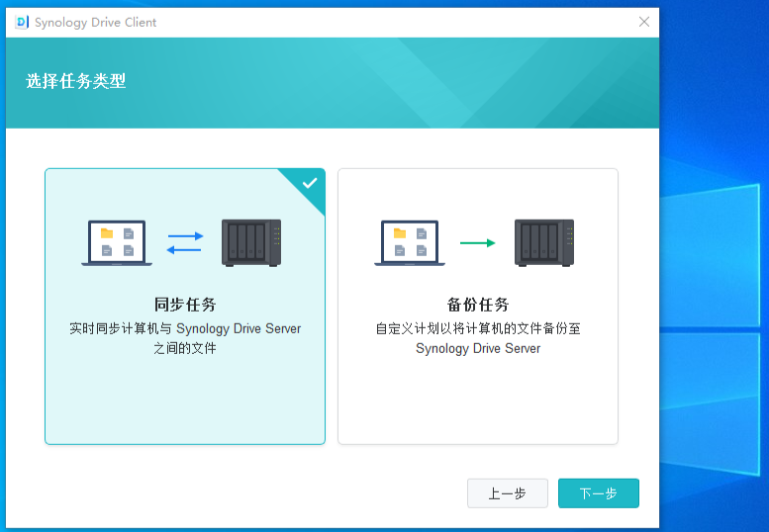Click the yellow folder icon in backup laptop
Image resolution: width=769 pixels, height=532 pixels.
pos(399,233)
